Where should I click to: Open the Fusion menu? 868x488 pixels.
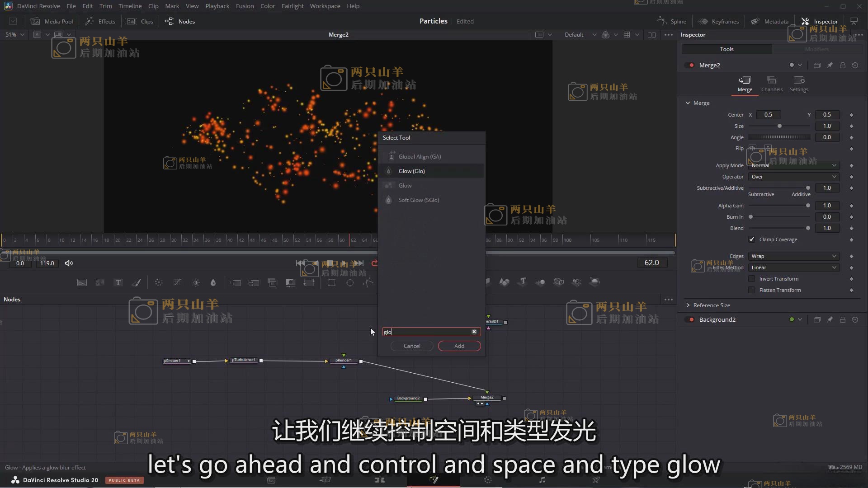pyautogui.click(x=245, y=6)
